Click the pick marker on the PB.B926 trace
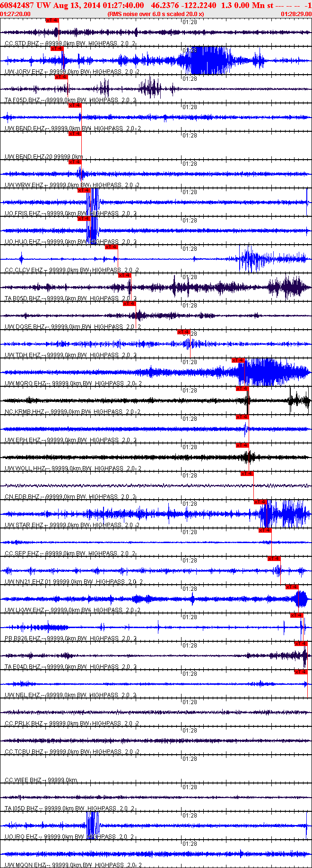312x868 pixels. point(296,615)
